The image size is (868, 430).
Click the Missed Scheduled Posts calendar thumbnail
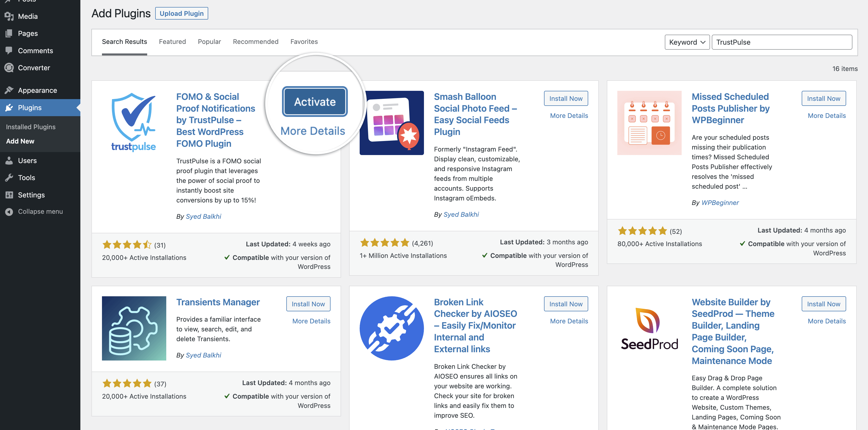coord(649,123)
